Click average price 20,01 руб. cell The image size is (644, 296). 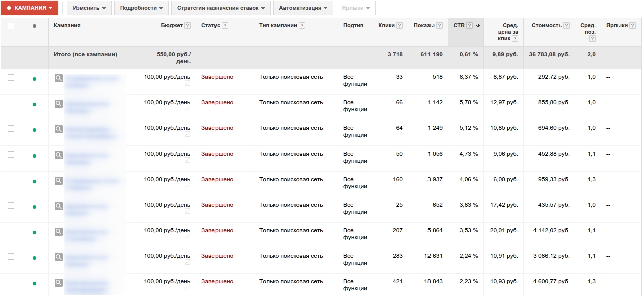(x=504, y=230)
